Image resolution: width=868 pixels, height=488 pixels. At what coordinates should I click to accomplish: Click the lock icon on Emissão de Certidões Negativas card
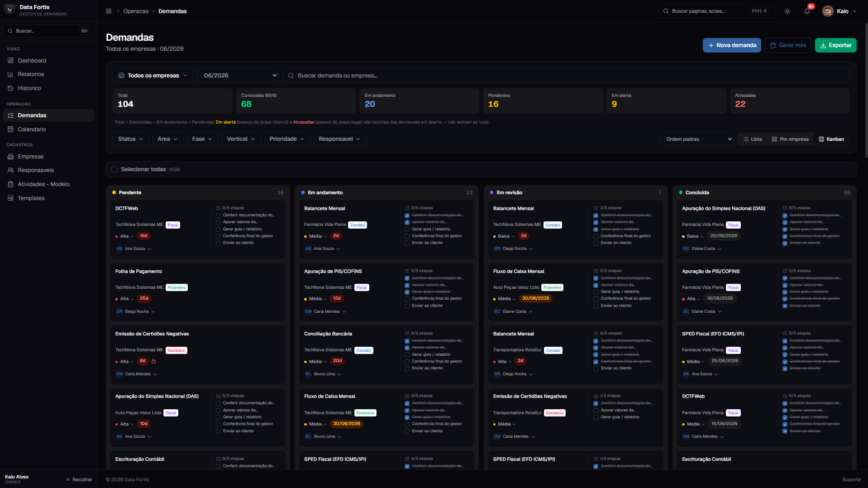[153, 361]
